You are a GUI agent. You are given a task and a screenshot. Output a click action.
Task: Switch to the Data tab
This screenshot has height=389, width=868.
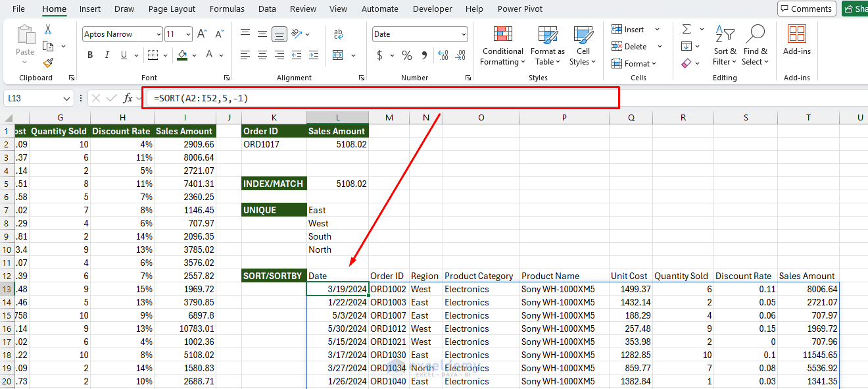(267, 9)
